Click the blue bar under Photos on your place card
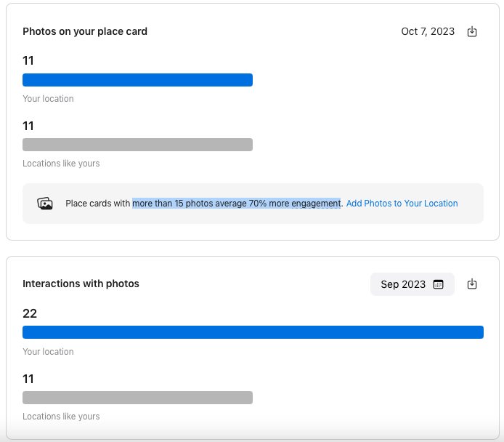 pos(137,80)
